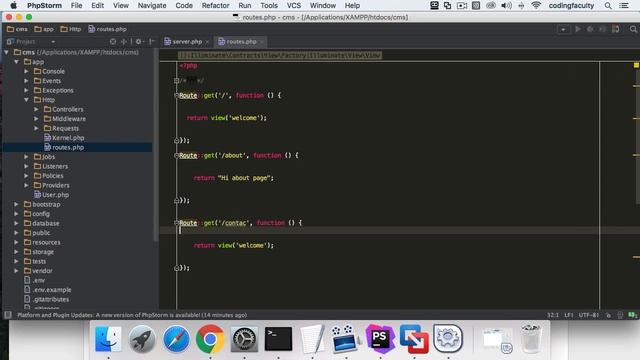Open the Project panel settings gear
640x360 pixels.
(139, 42)
